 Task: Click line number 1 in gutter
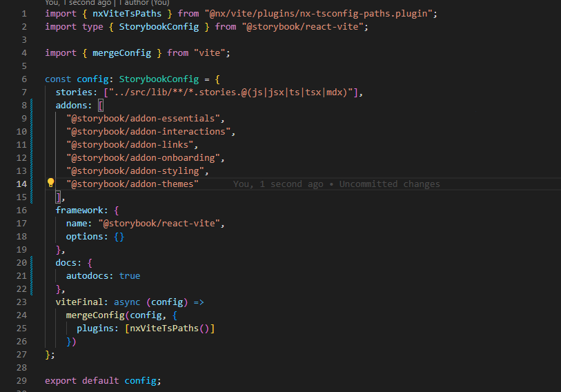pyautogui.click(x=24, y=14)
